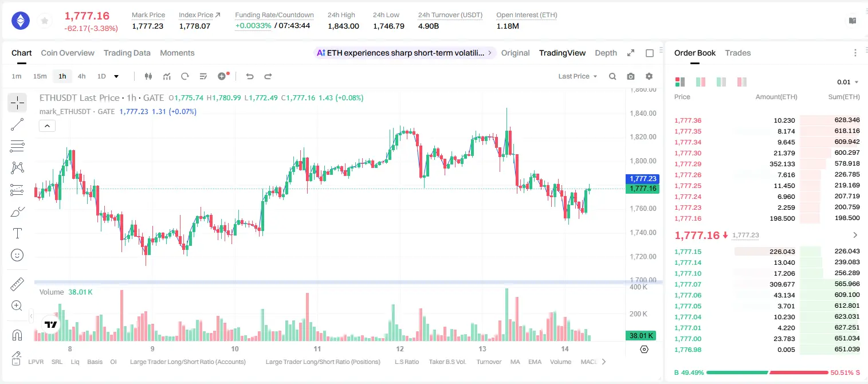Open the Coin Overview tab
The height and width of the screenshot is (384, 868).
pos(68,53)
